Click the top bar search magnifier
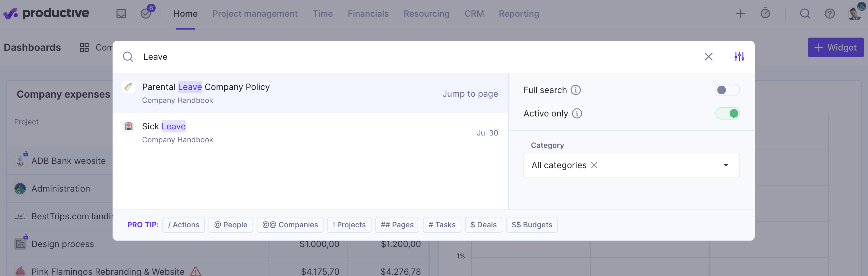Image resolution: width=868 pixels, height=276 pixels. [805, 14]
